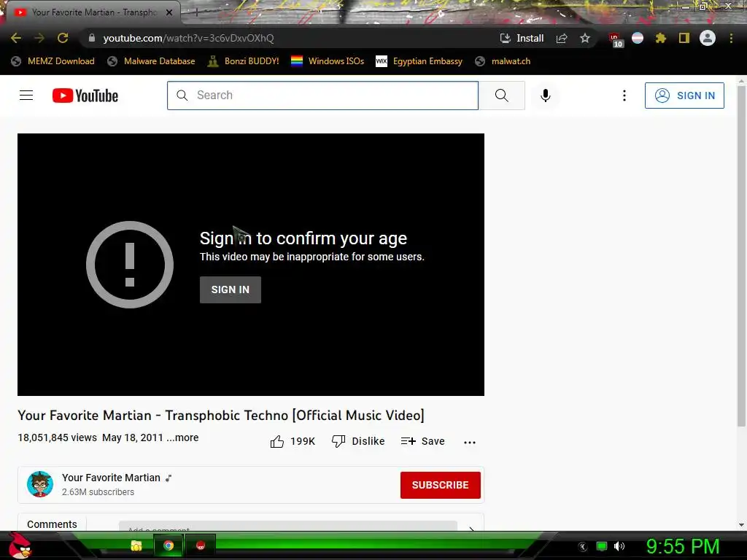Go to YouTube home via the logo
This screenshot has height=560, width=747.
(85, 96)
